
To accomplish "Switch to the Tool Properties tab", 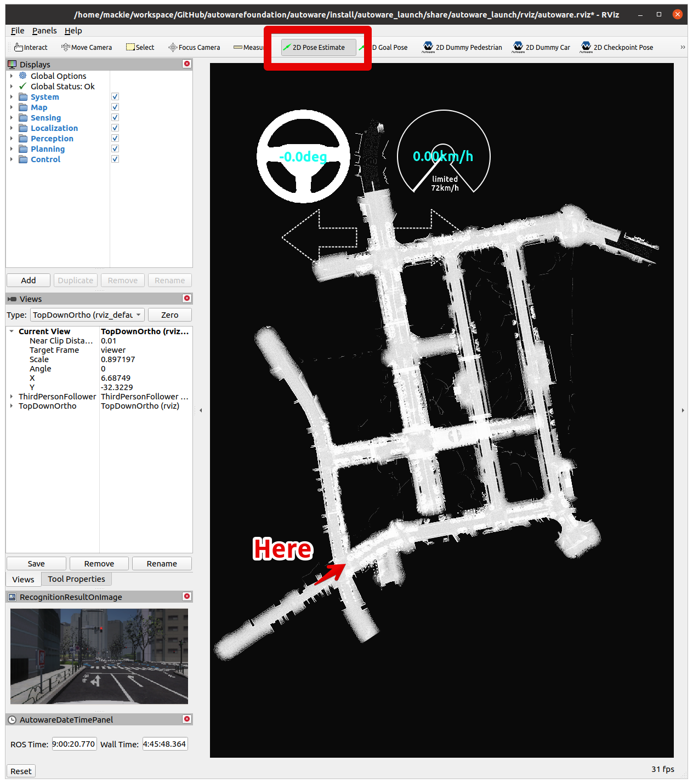I will tap(76, 579).
